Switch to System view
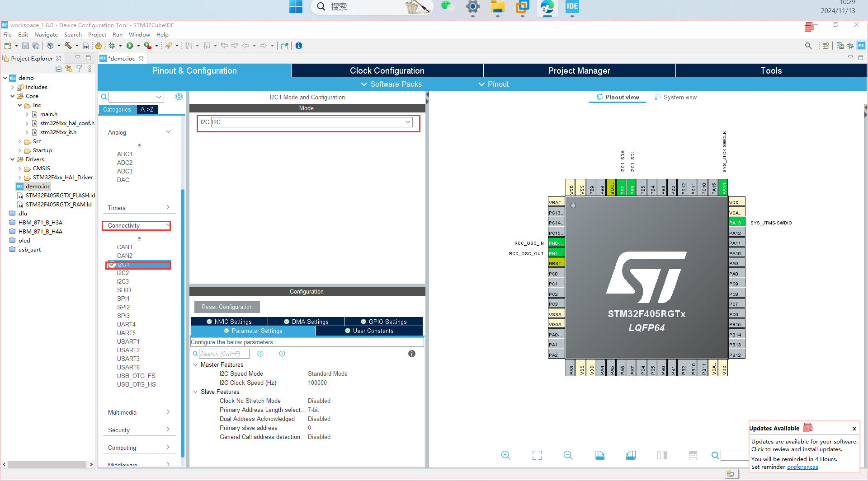The width and height of the screenshot is (868, 481). (676, 97)
